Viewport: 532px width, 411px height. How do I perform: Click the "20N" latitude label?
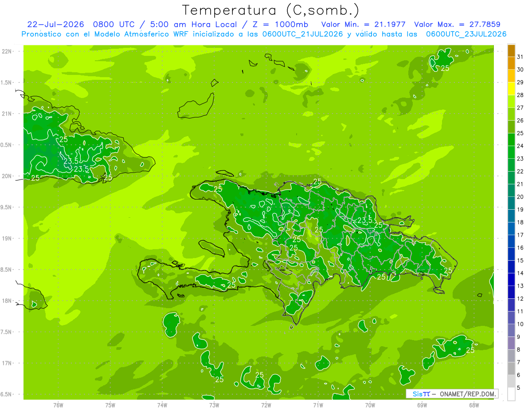click(7, 176)
